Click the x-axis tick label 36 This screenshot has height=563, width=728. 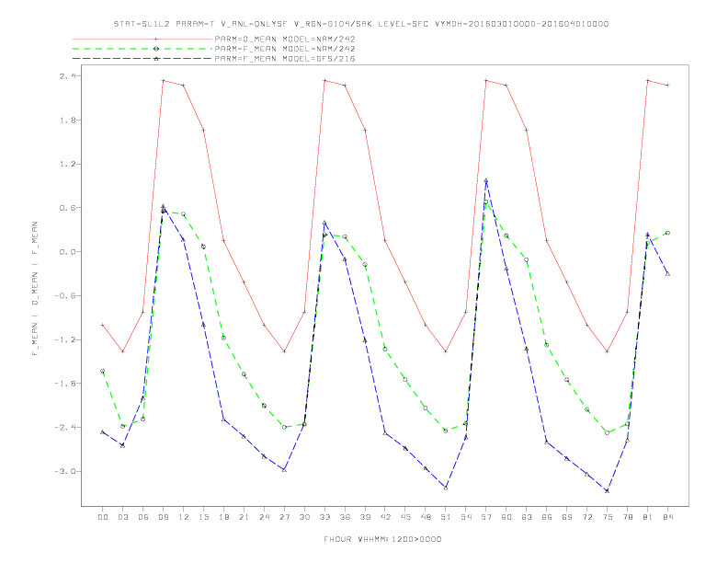click(x=345, y=517)
